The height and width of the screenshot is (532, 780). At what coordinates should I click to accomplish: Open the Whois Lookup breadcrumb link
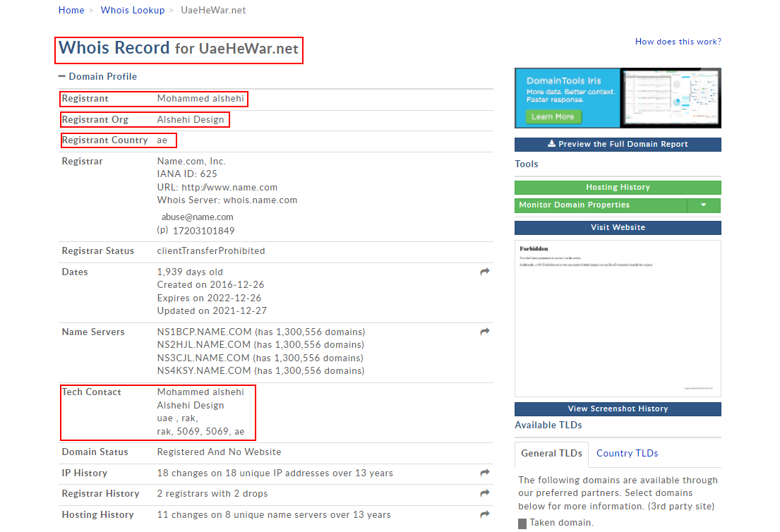point(132,10)
